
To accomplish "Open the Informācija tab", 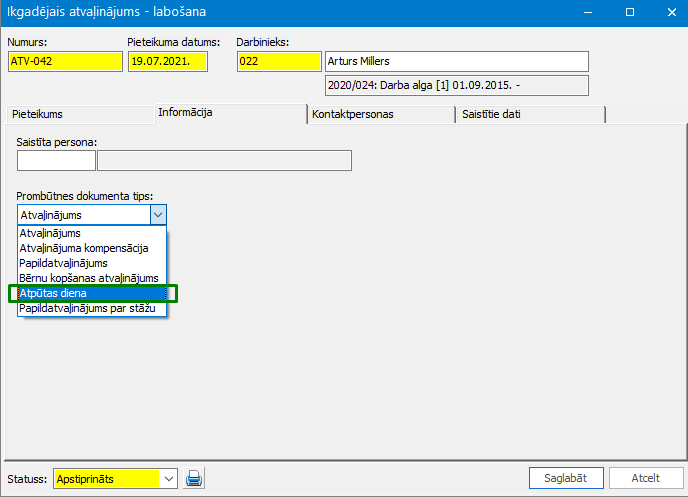I will pos(231,113).
